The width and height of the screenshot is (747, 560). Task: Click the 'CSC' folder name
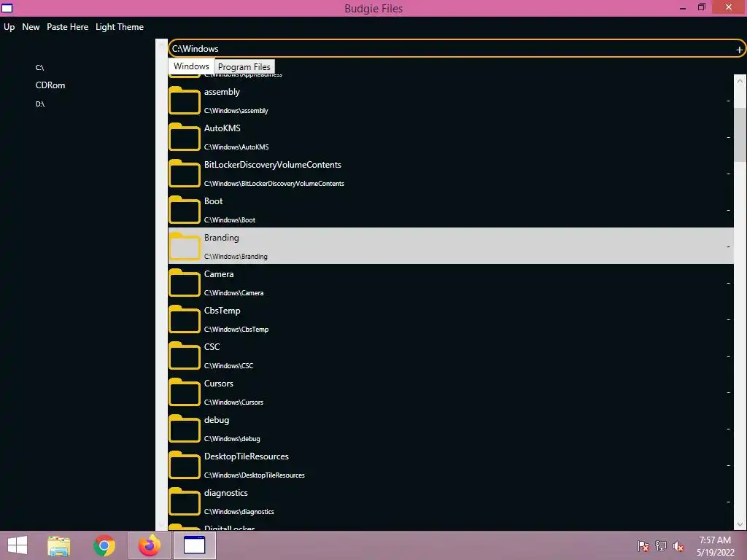(x=212, y=346)
